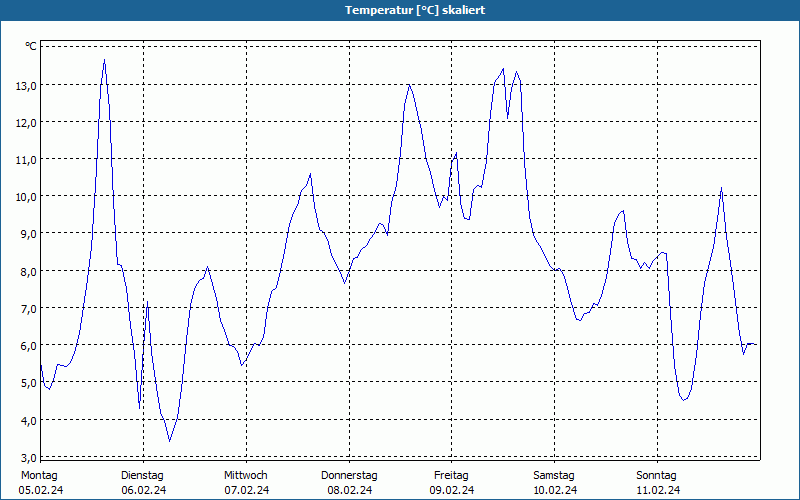Click the date 11.02.24
Image resolution: width=800 pixels, height=500 pixels.
(658, 490)
